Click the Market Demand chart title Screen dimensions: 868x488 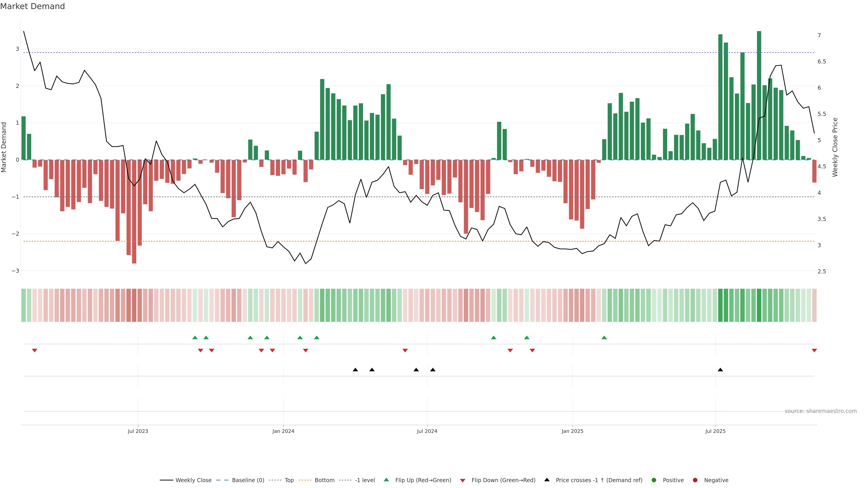[32, 6]
